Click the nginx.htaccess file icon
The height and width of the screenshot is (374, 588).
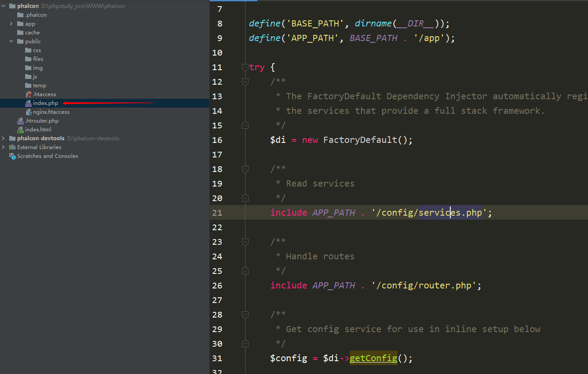[29, 112]
